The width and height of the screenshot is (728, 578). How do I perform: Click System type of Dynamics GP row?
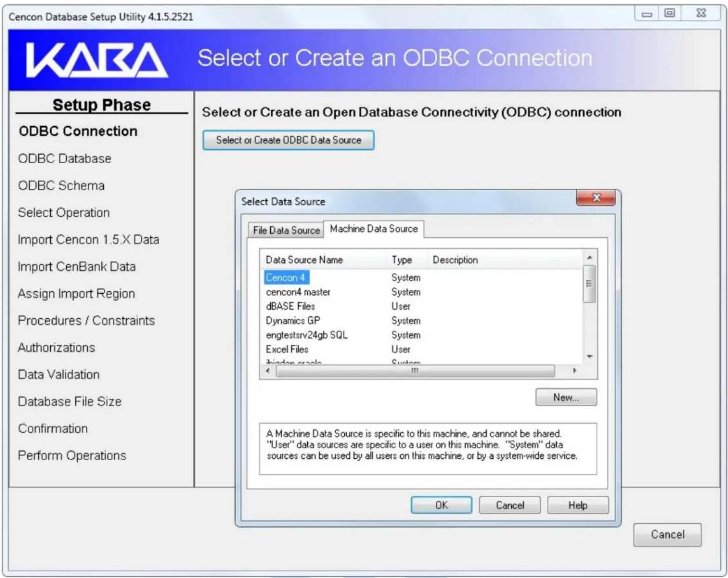tap(406, 321)
